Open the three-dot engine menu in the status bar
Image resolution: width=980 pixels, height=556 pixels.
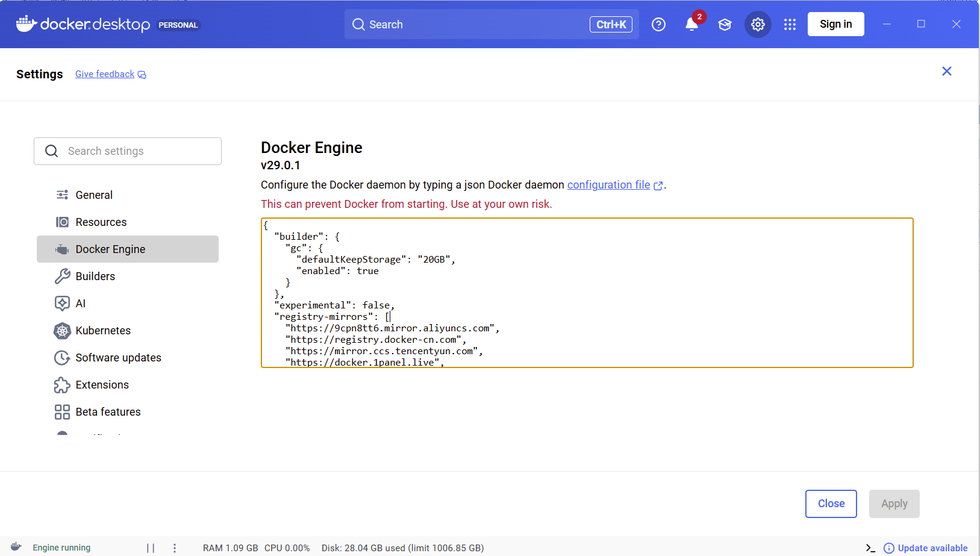coord(175,548)
